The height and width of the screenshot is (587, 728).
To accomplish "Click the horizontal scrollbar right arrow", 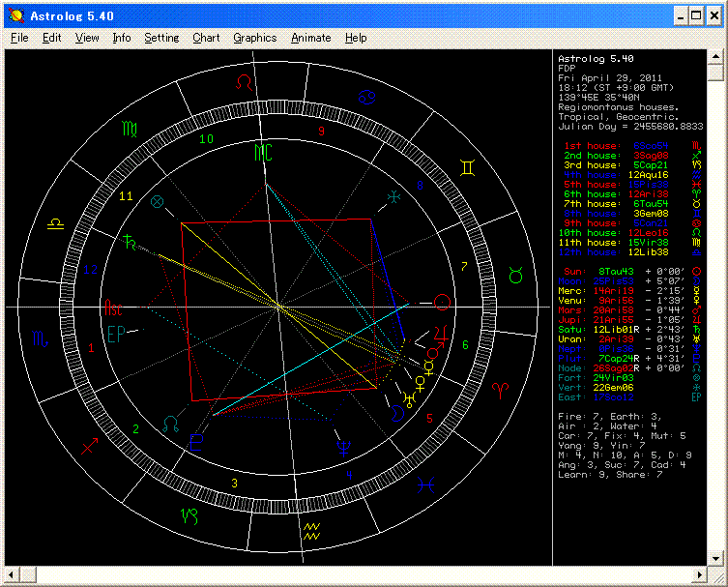I will pos(699,575).
